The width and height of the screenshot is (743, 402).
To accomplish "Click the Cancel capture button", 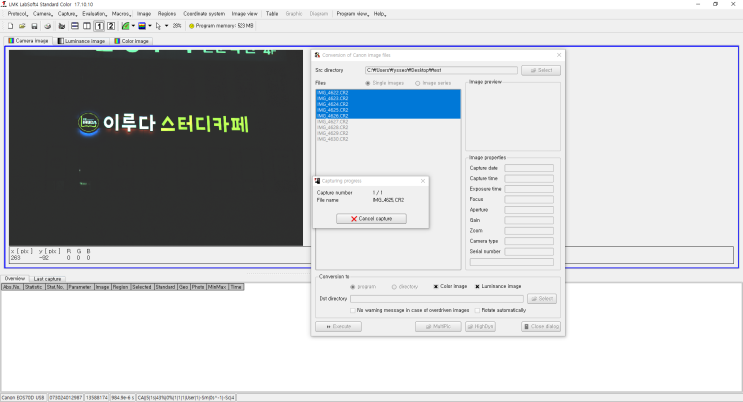I will (371, 219).
